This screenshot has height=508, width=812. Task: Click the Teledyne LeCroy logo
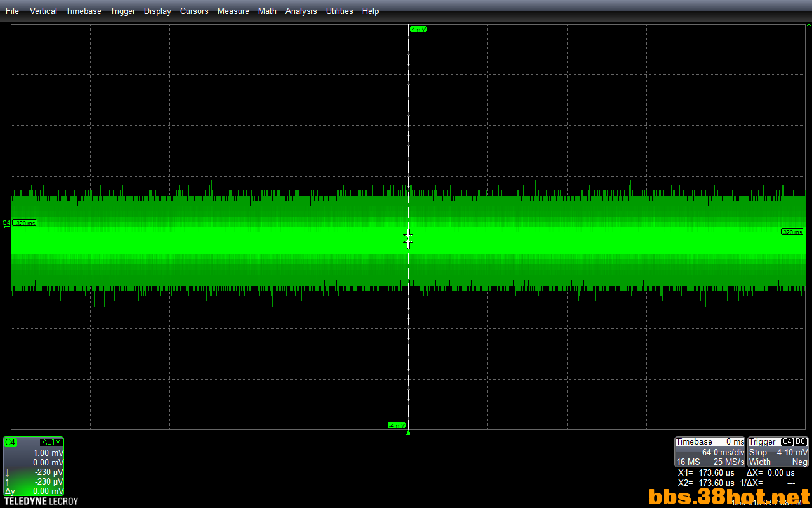pyautogui.click(x=41, y=501)
